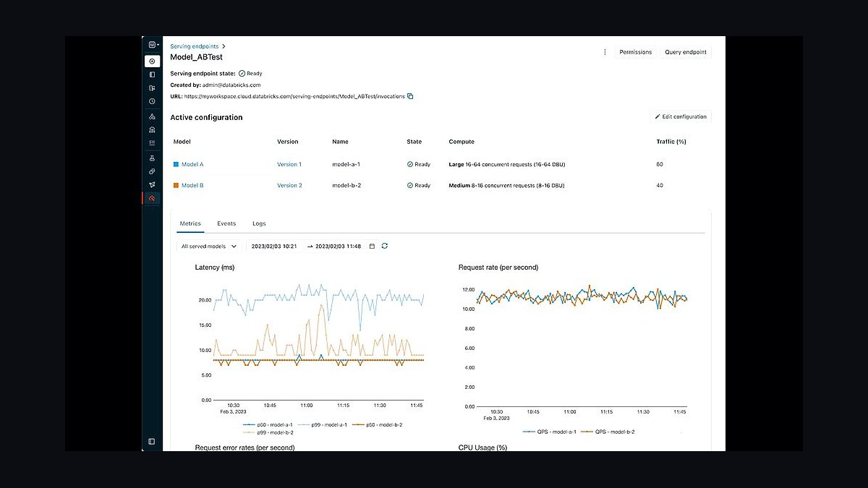
Task: Open the flask experiments icon in sidebar
Action: [152, 158]
